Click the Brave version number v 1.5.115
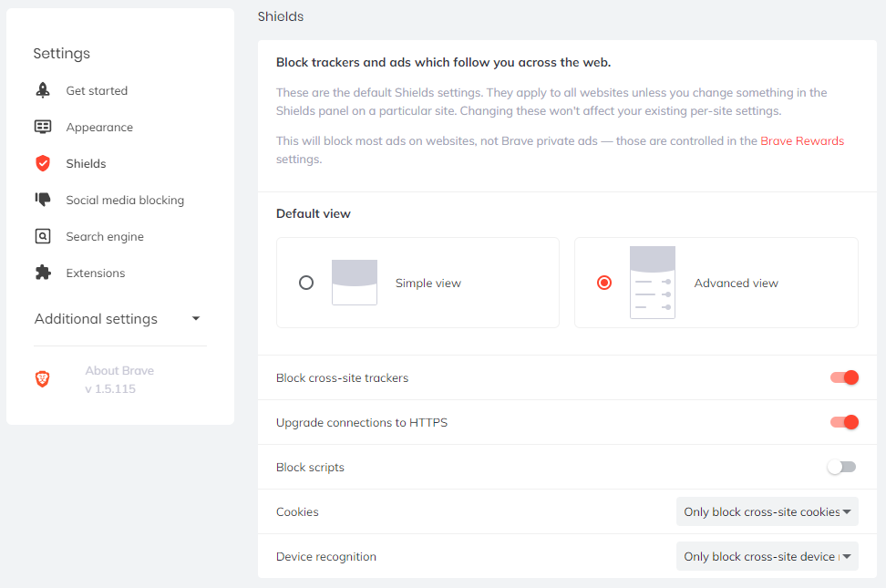Viewport: 886px width, 588px height. [x=110, y=389]
